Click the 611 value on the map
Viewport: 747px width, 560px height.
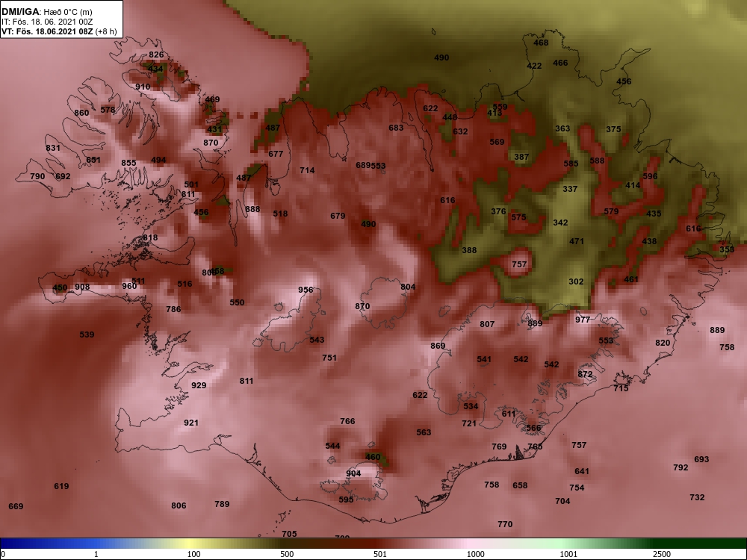pos(509,414)
